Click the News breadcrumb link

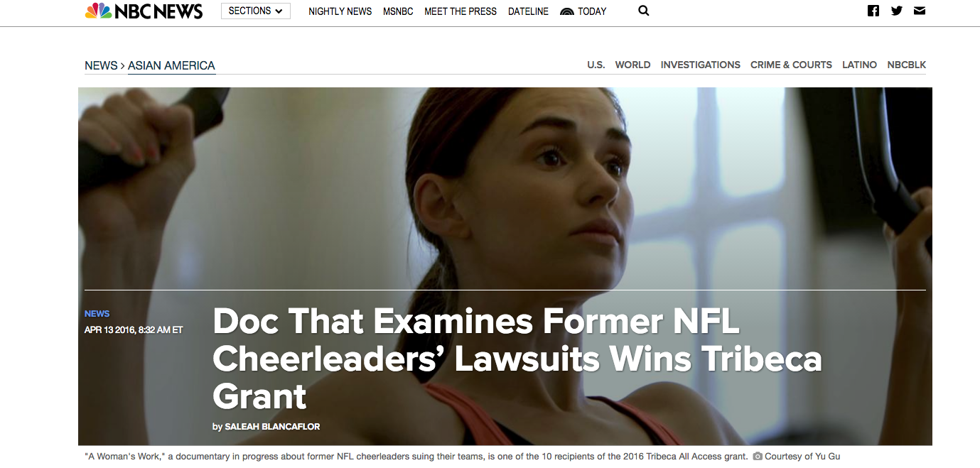tap(101, 65)
